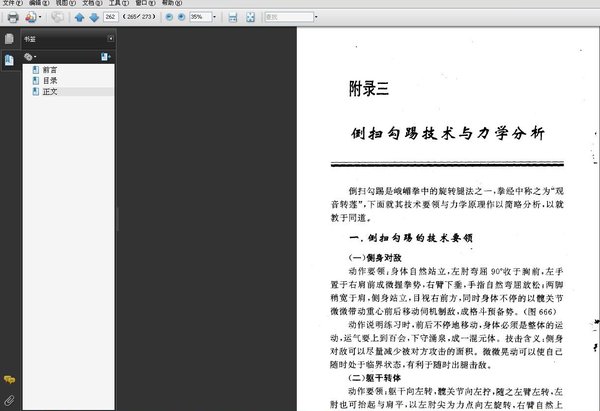
Task: Go to previous page with up arrow
Action: 79,17
